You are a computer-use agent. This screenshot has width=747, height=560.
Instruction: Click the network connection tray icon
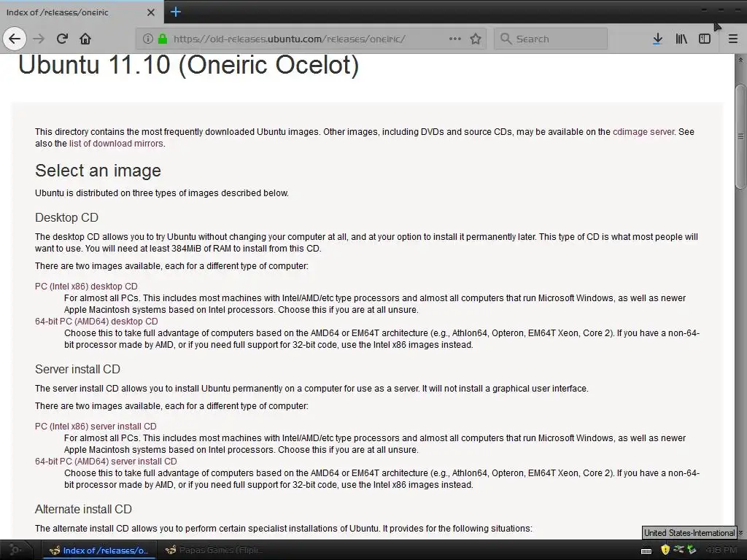[678, 550]
